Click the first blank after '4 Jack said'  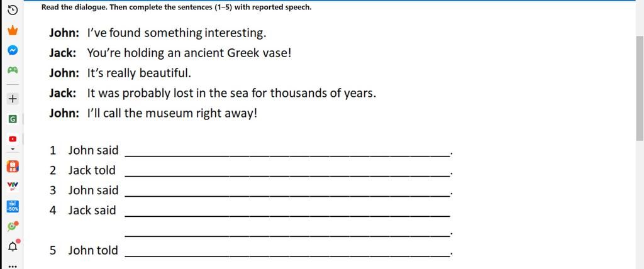coord(288,211)
